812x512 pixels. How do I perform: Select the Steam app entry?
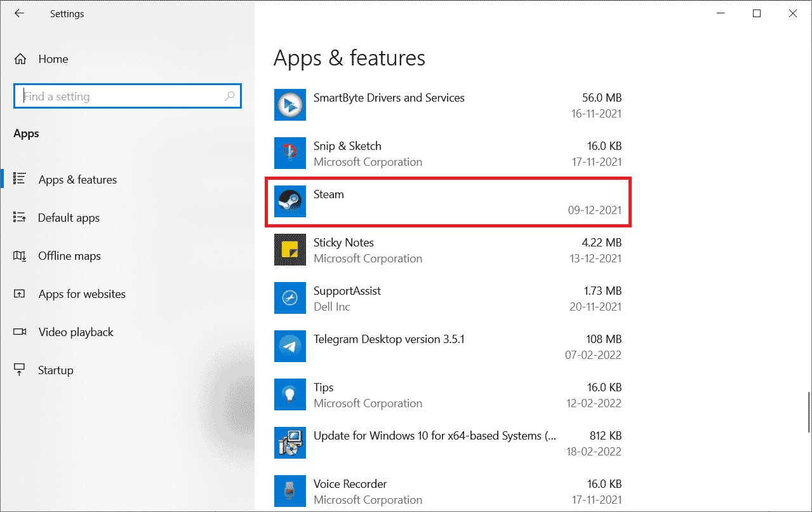point(448,201)
